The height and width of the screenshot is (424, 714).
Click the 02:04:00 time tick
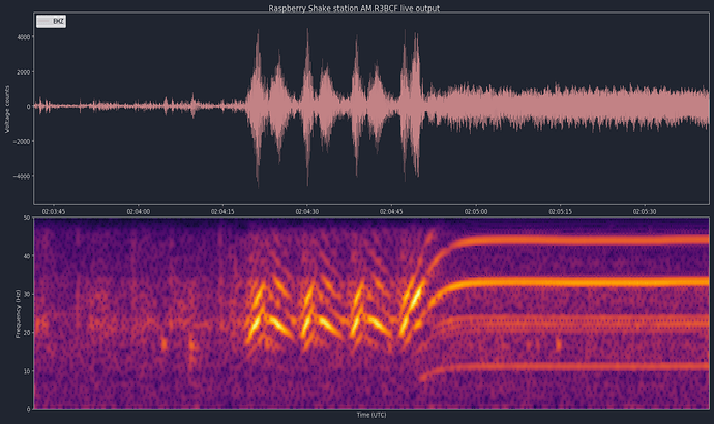pyautogui.click(x=138, y=212)
